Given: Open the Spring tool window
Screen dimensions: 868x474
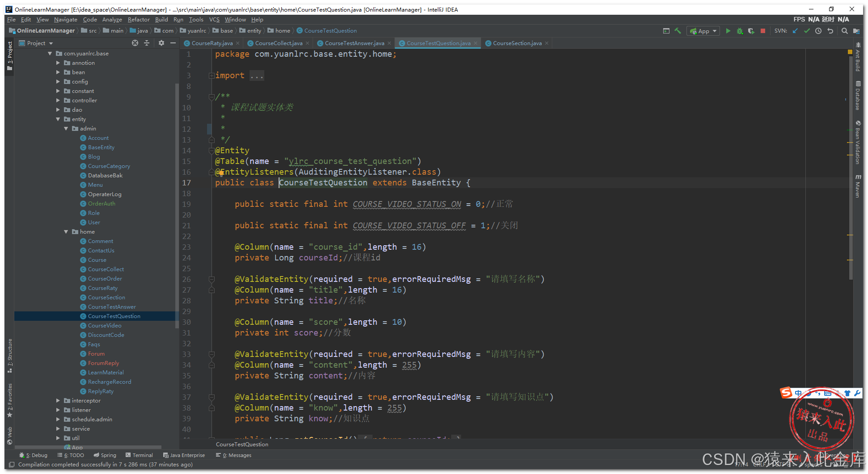Looking at the screenshot, I should (105, 455).
